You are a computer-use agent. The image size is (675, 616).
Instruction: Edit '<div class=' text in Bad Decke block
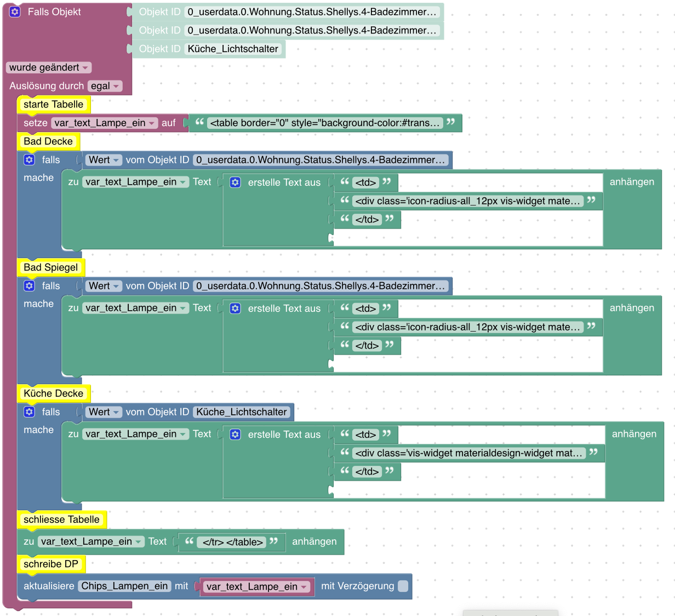coord(468,201)
